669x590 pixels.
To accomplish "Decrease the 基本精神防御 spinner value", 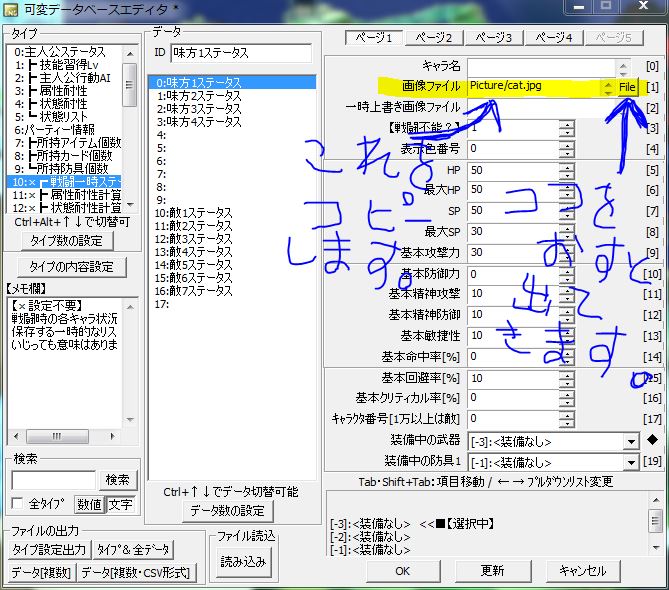I will click(567, 320).
